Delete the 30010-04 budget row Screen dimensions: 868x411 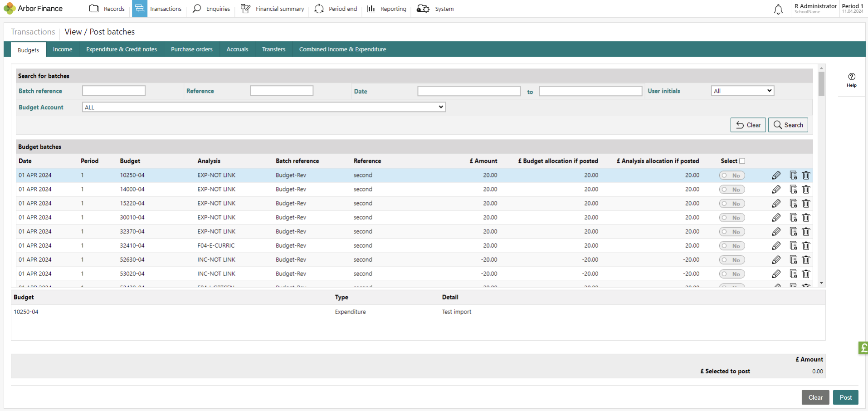806,218
